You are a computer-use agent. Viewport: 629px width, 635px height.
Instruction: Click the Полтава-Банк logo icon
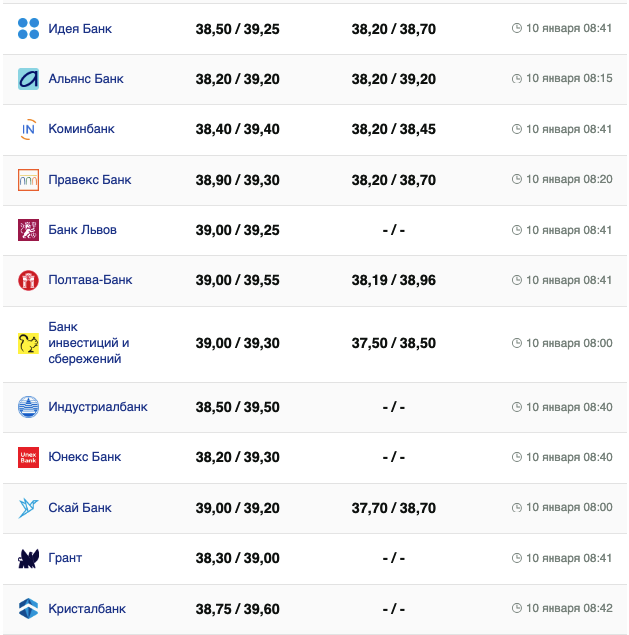tap(28, 280)
